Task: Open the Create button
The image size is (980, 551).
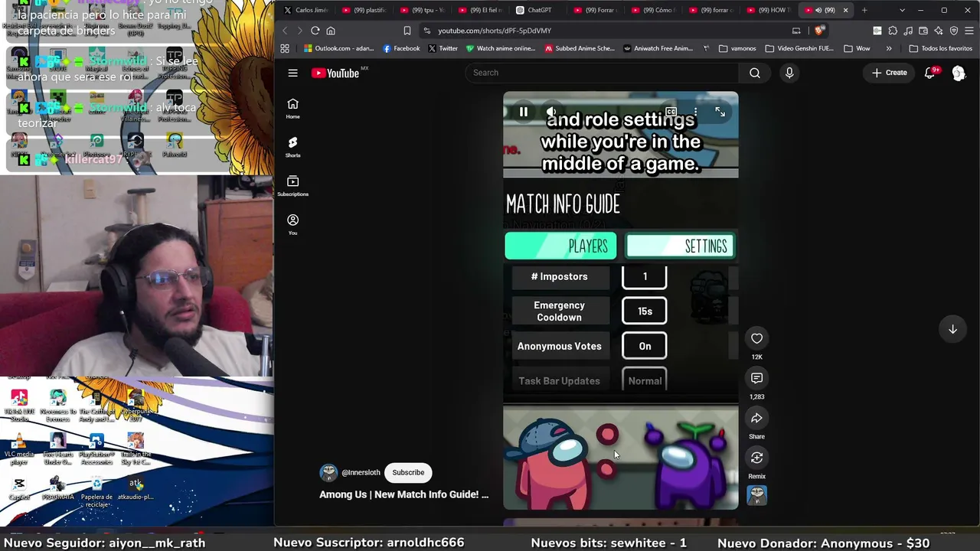Action: (889, 73)
